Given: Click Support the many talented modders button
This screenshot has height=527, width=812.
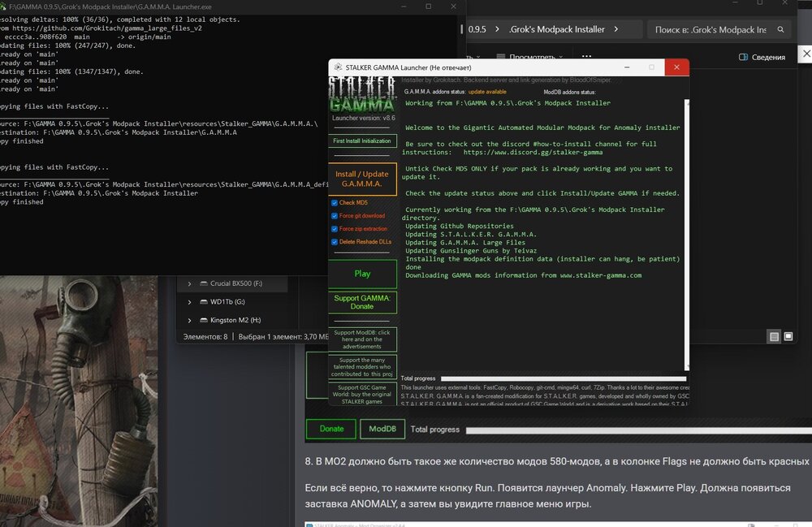Looking at the screenshot, I should [x=362, y=367].
